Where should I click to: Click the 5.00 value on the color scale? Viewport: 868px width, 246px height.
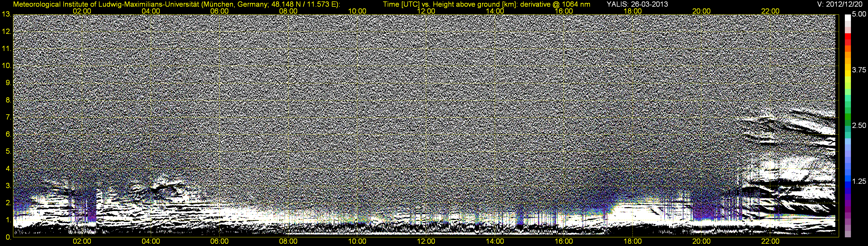(x=858, y=14)
